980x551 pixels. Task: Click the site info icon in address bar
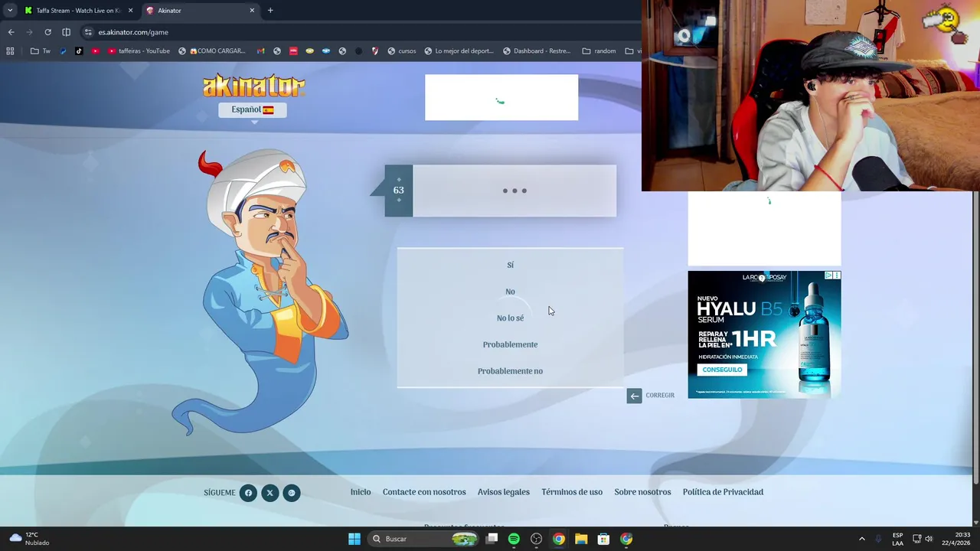[88, 32]
